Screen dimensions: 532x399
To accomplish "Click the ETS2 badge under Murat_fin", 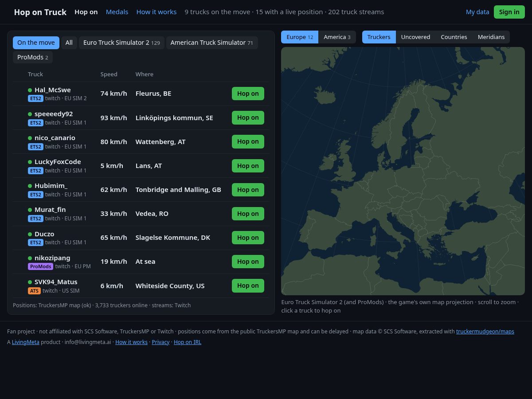I will click(35, 218).
